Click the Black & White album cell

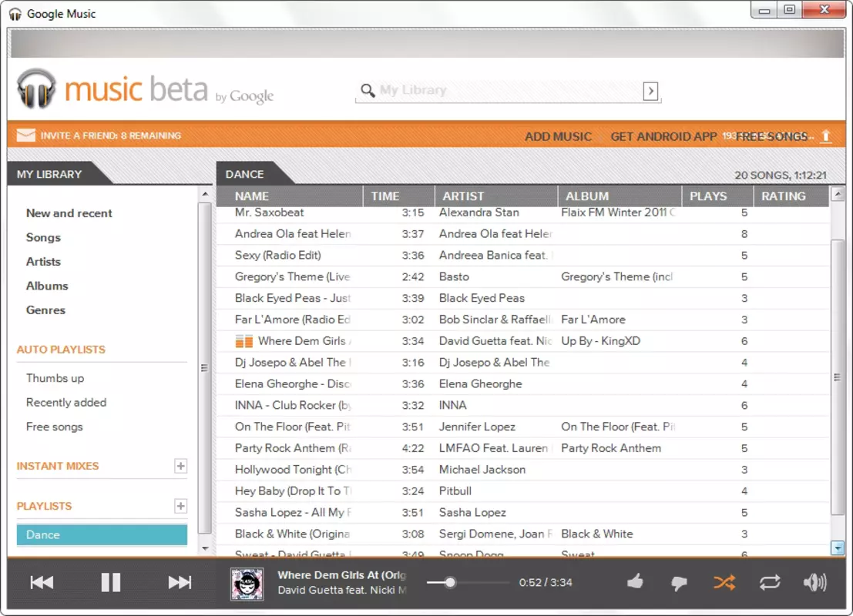pyautogui.click(x=596, y=534)
